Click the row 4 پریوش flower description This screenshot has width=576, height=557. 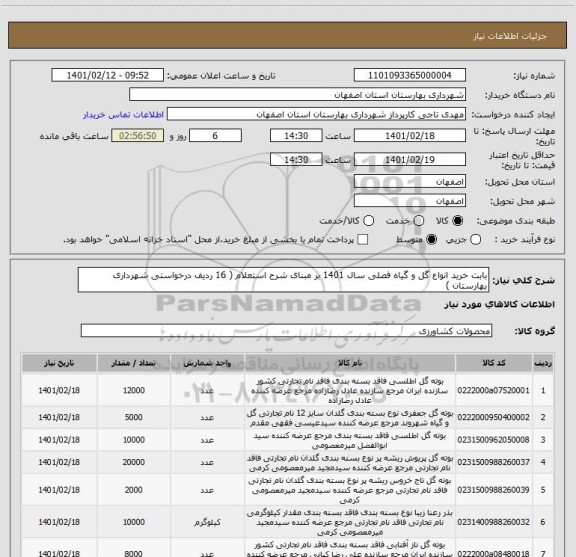350,462
